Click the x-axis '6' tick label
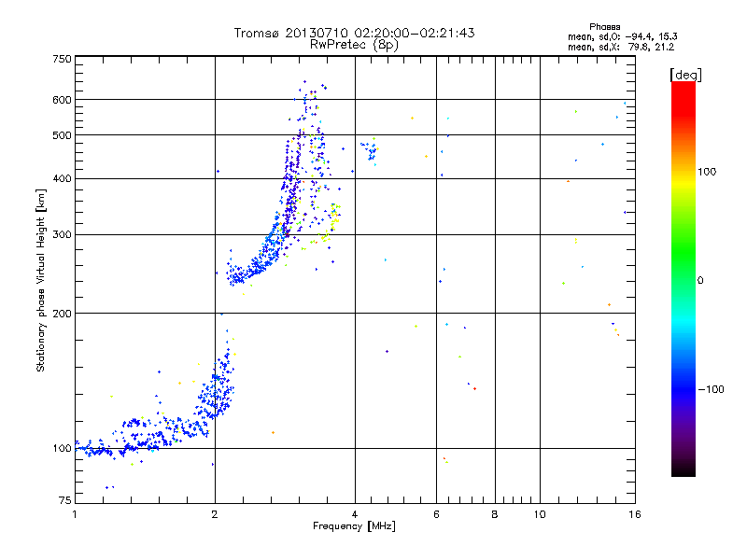The height and width of the screenshot is (560, 747). pyautogui.click(x=436, y=514)
